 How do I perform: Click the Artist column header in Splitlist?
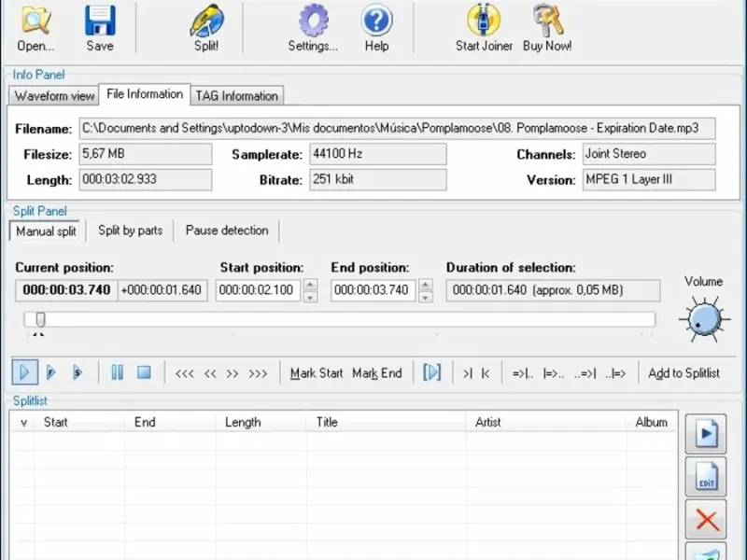coord(546,423)
